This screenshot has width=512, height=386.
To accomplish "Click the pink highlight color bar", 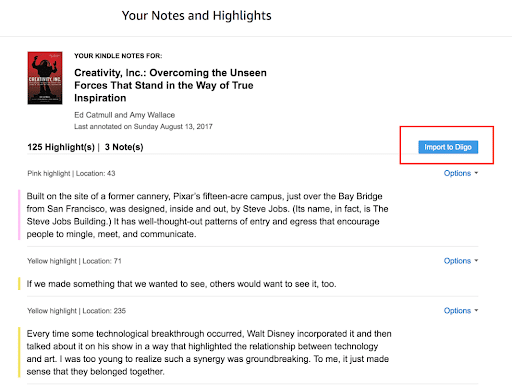I will tap(19, 215).
